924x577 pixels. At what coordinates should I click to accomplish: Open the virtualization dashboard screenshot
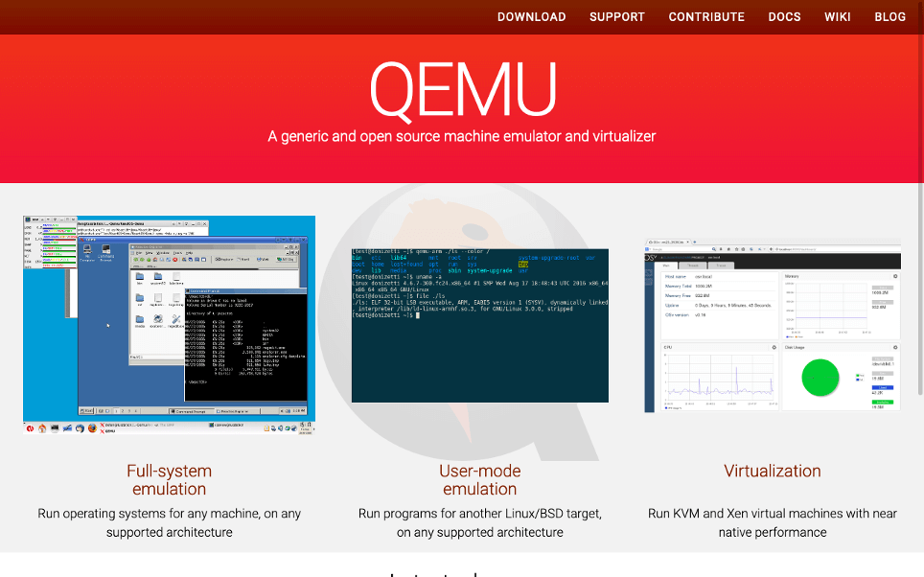(772, 325)
